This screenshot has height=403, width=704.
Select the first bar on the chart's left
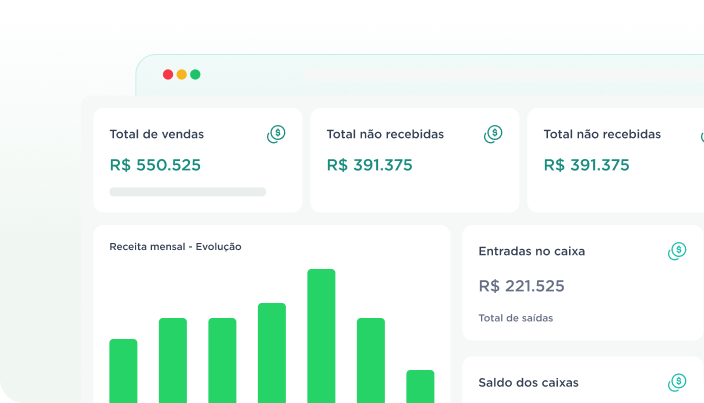pos(123,370)
